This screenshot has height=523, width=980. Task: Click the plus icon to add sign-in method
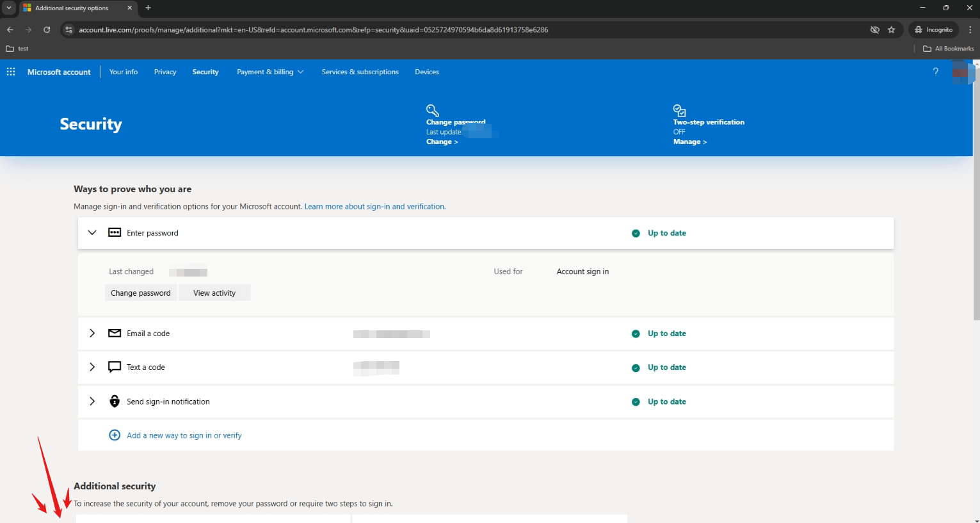pos(115,435)
